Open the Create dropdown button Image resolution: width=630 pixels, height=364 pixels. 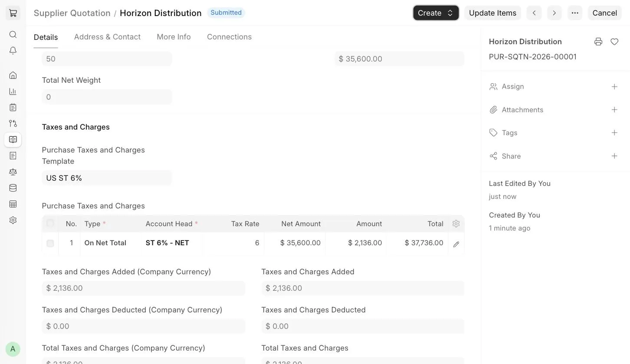[436, 13]
